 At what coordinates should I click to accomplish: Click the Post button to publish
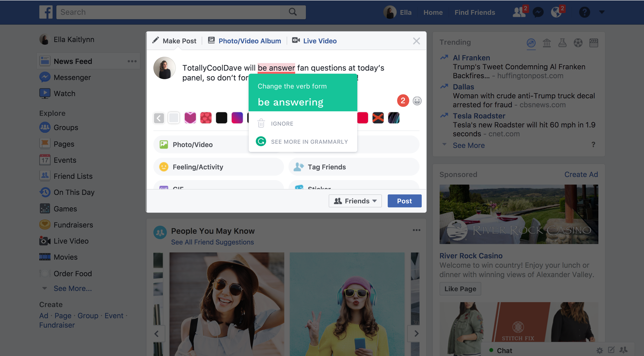point(404,201)
